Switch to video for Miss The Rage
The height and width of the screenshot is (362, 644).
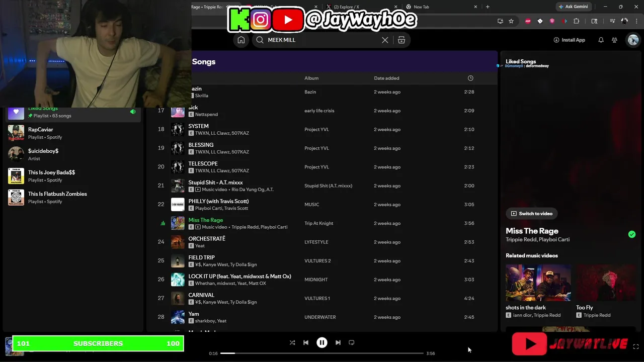531,214
